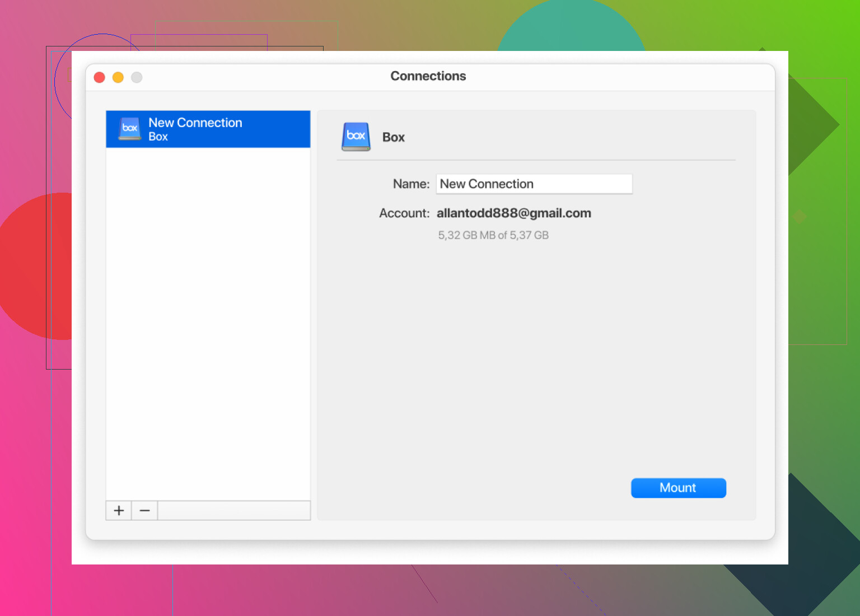The height and width of the screenshot is (616, 860).
Task: Click the Name: label
Action: pyautogui.click(x=410, y=184)
